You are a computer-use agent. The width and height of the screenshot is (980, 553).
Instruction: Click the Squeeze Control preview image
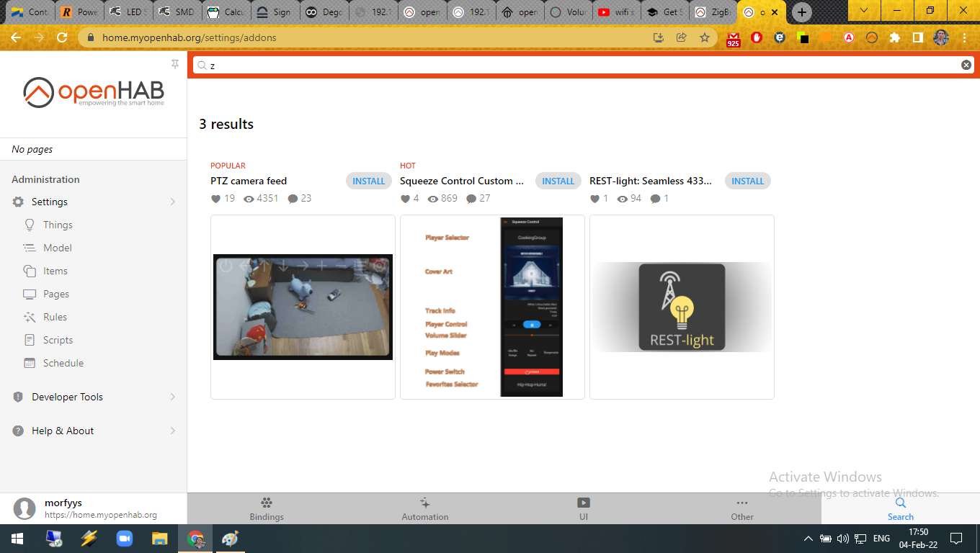click(x=492, y=307)
